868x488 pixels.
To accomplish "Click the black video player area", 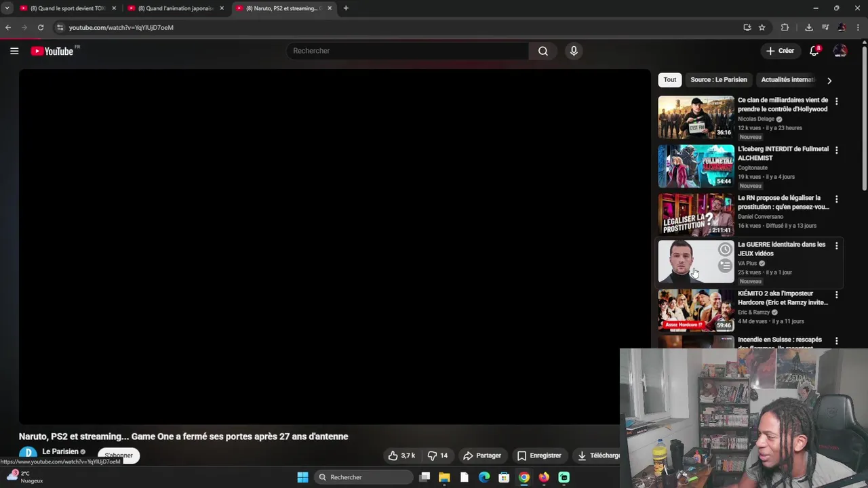I will point(334,247).
